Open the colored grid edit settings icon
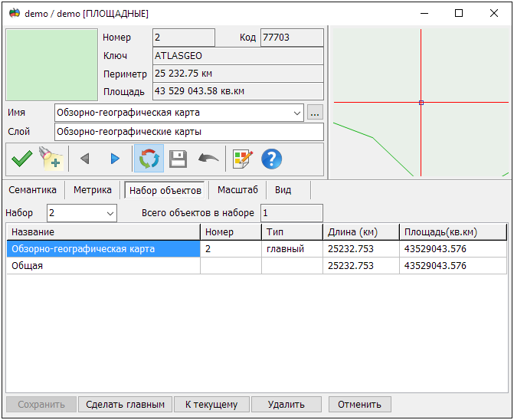 [x=243, y=159]
